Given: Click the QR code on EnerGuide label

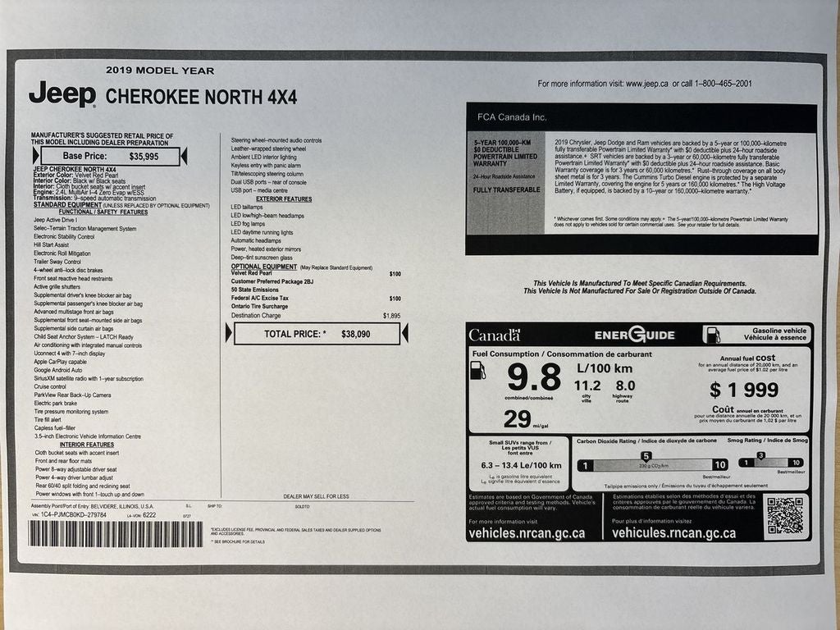Looking at the screenshot, I should tap(785, 515).
